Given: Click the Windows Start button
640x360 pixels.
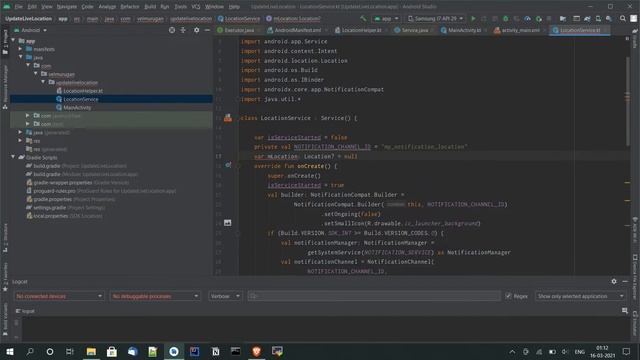Looking at the screenshot, I should click(9, 351).
